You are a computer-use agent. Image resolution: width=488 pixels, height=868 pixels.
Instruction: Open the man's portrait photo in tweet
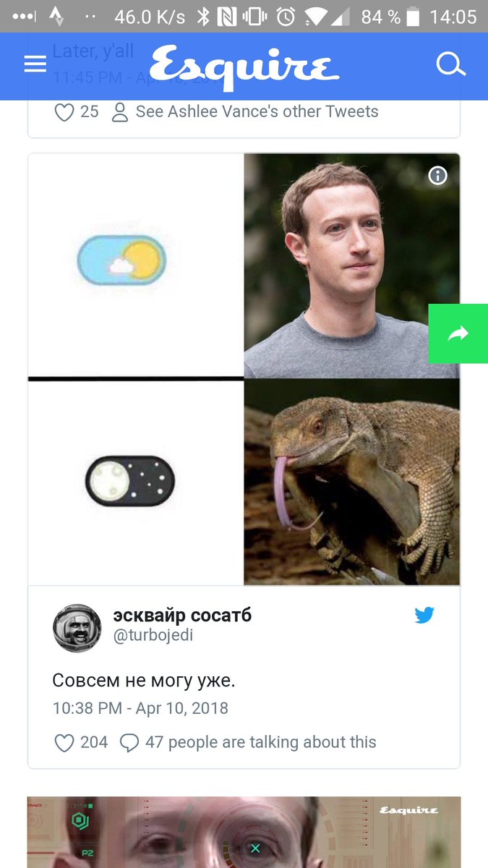click(352, 265)
